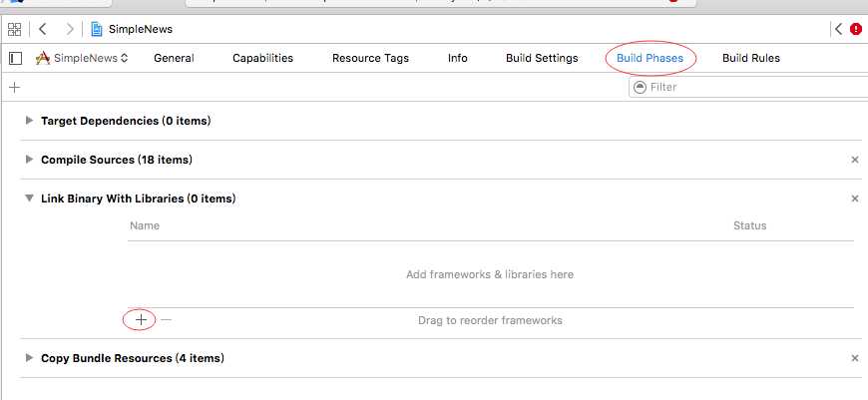Delete the Link Binary With Libraries phase
Viewport: 868px width, 400px height.
click(x=855, y=199)
